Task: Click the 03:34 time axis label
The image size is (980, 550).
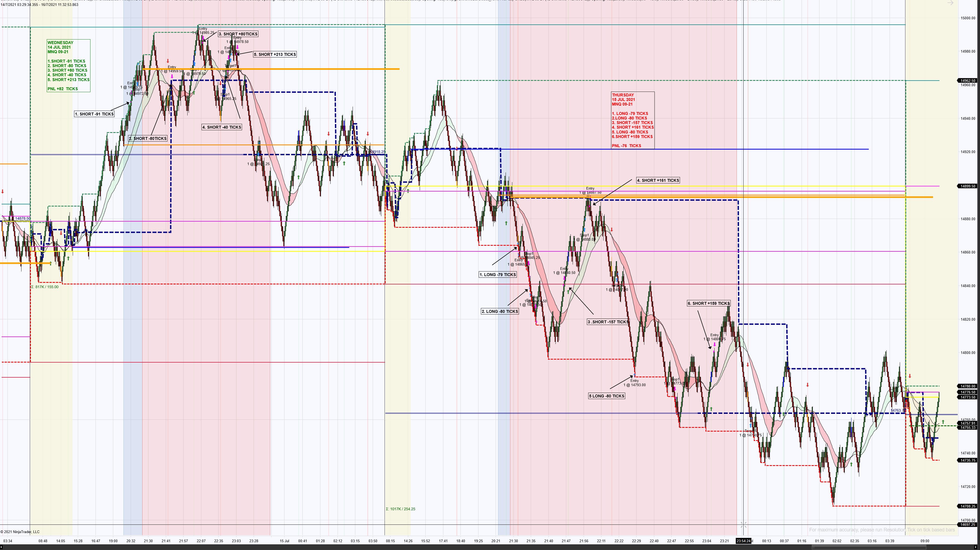Action: 8,541
